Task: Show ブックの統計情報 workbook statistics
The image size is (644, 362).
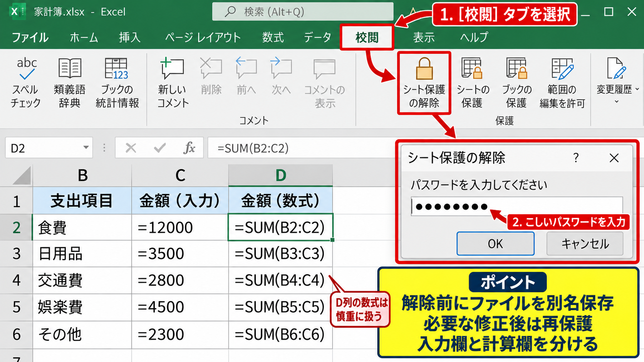Action: coord(117,83)
